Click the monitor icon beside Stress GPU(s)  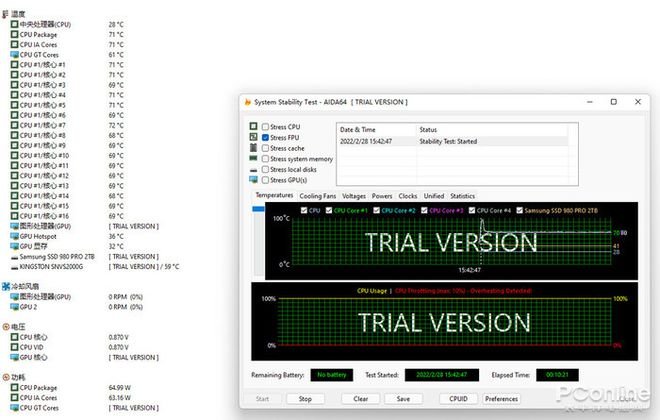254,180
